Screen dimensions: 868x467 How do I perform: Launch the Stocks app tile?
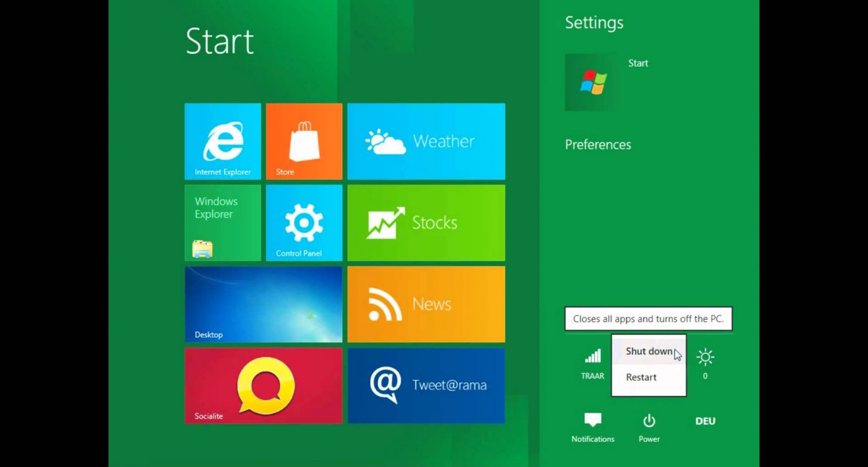point(426,223)
